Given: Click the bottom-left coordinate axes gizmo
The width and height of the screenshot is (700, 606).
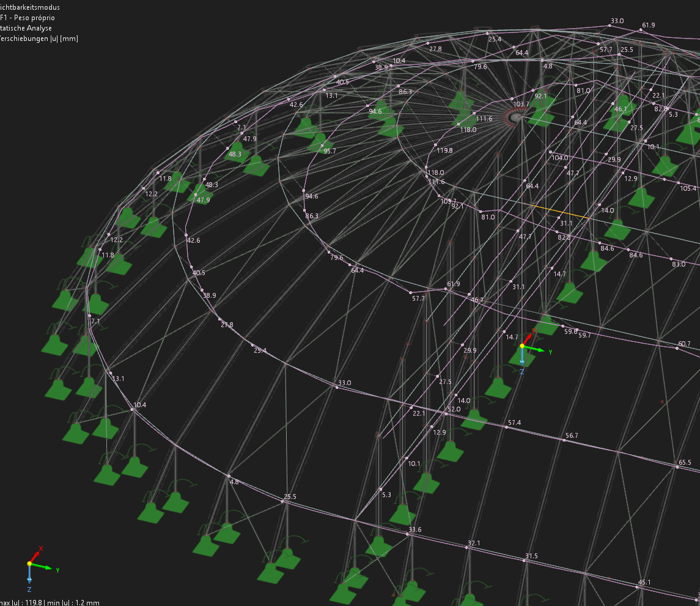Looking at the screenshot, I should coord(29,564).
